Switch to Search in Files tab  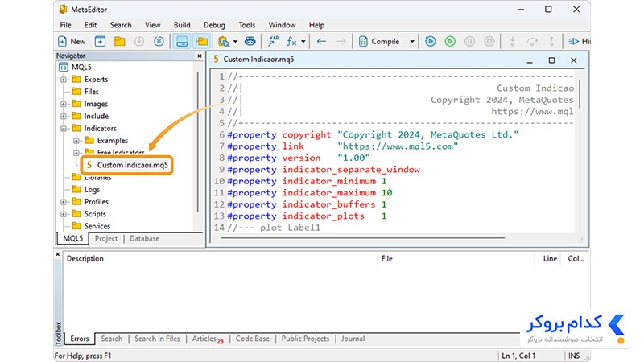[x=157, y=339]
